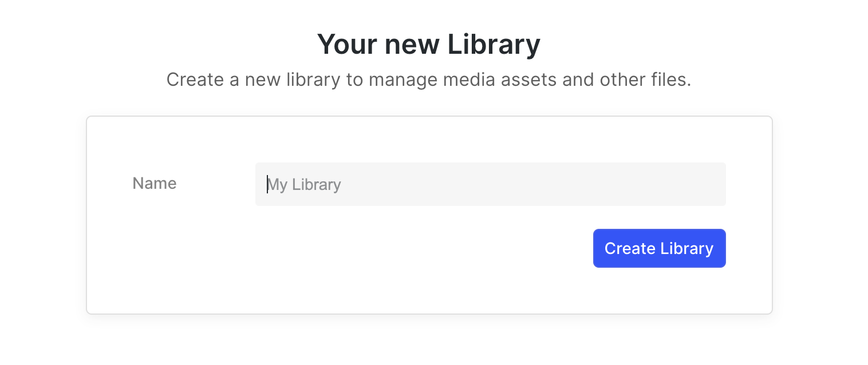Focus the Name input field
The height and width of the screenshot is (365, 868).
pyautogui.click(x=490, y=184)
